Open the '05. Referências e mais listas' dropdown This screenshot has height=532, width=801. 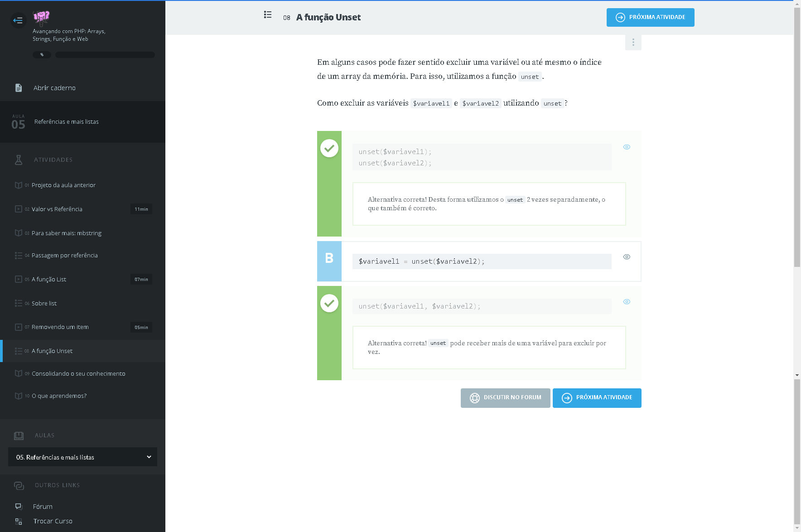coord(82,457)
